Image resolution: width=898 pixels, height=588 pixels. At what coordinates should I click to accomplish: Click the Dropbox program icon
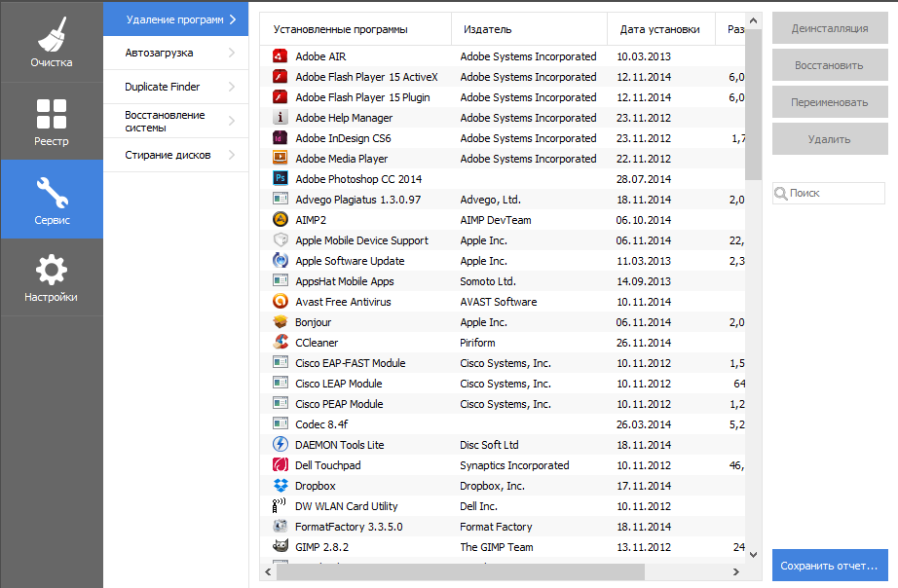point(280,486)
